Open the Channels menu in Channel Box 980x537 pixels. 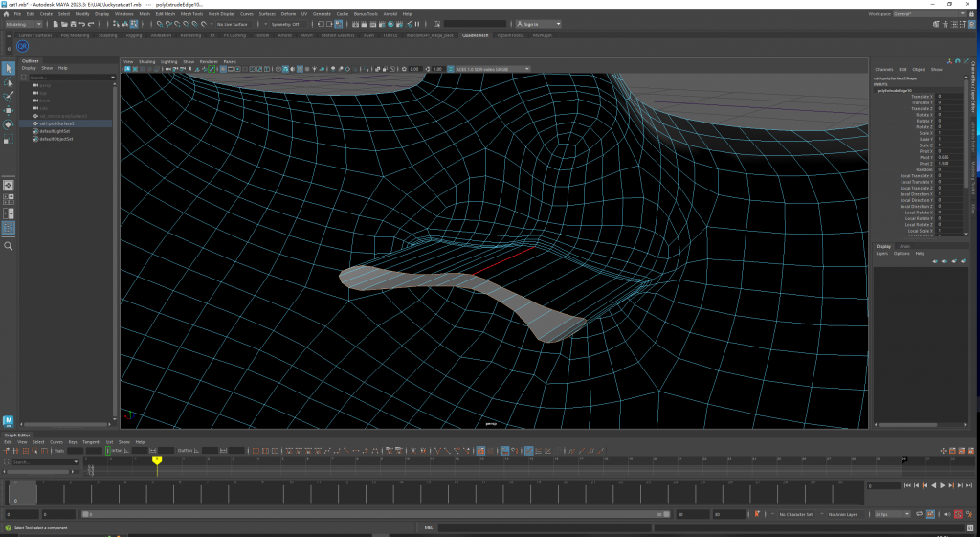coord(883,69)
